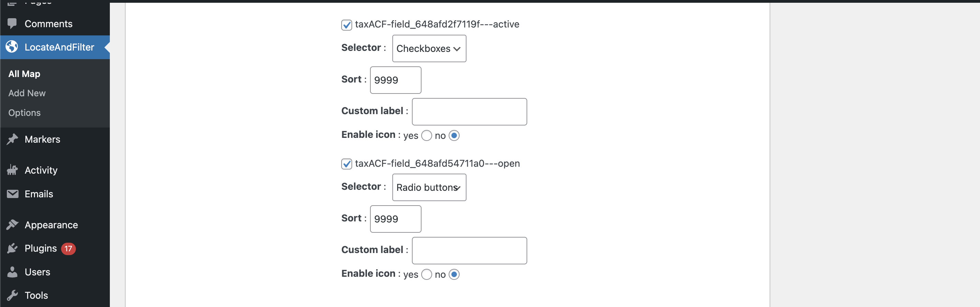Open the Radio buttons selector dropdown
The image size is (980, 307).
click(429, 187)
